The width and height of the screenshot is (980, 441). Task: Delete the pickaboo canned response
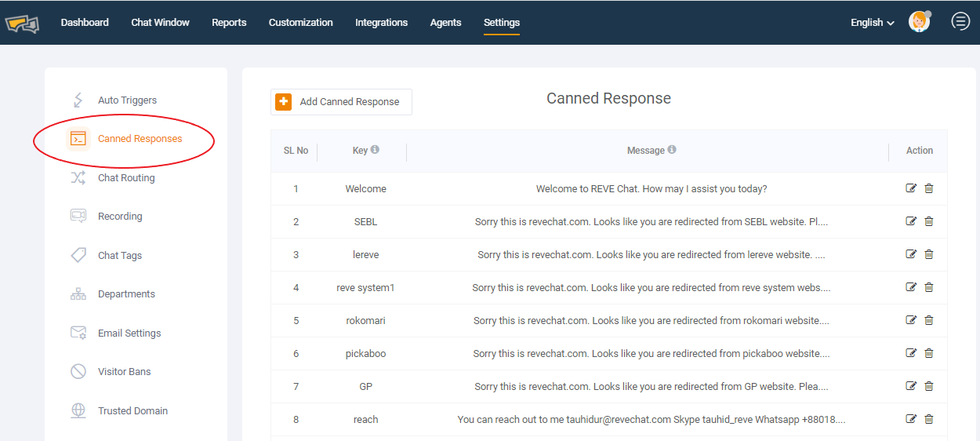tap(929, 353)
